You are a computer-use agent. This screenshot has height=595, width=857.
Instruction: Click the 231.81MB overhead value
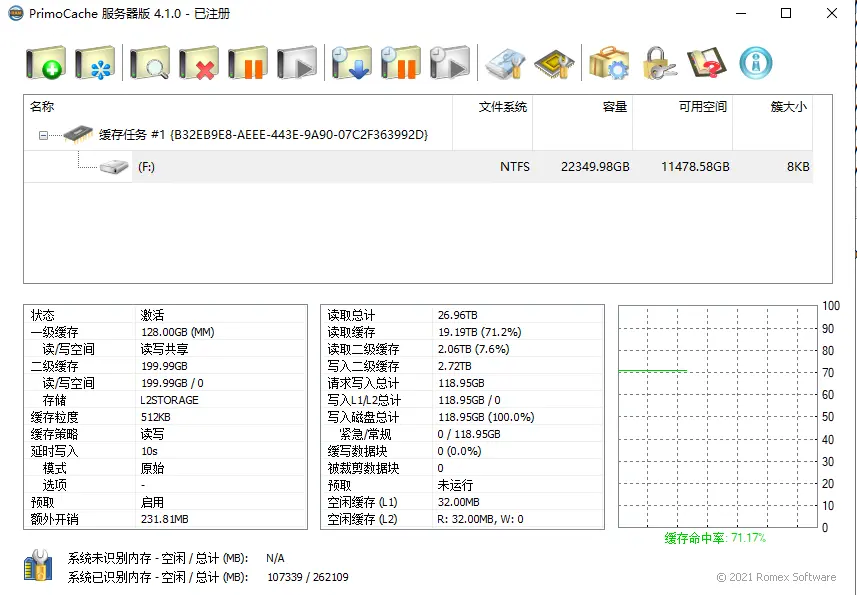pyautogui.click(x=165, y=519)
